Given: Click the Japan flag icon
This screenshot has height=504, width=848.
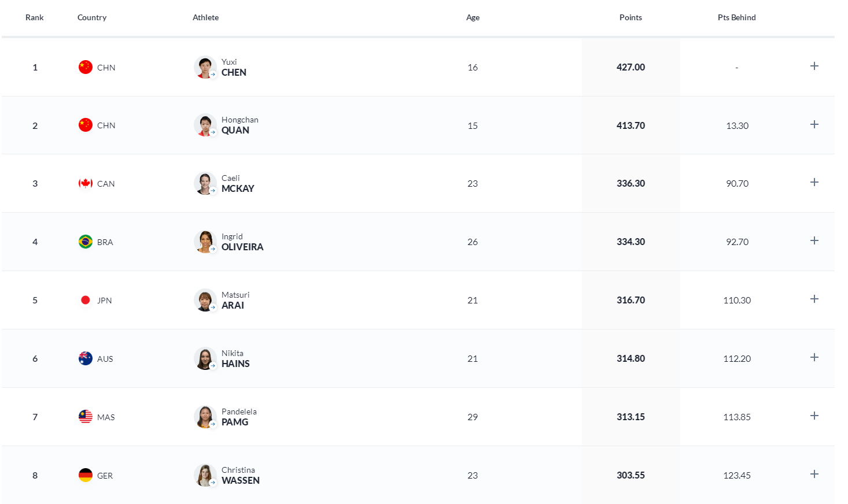Looking at the screenshot, I should pos(86,300).
